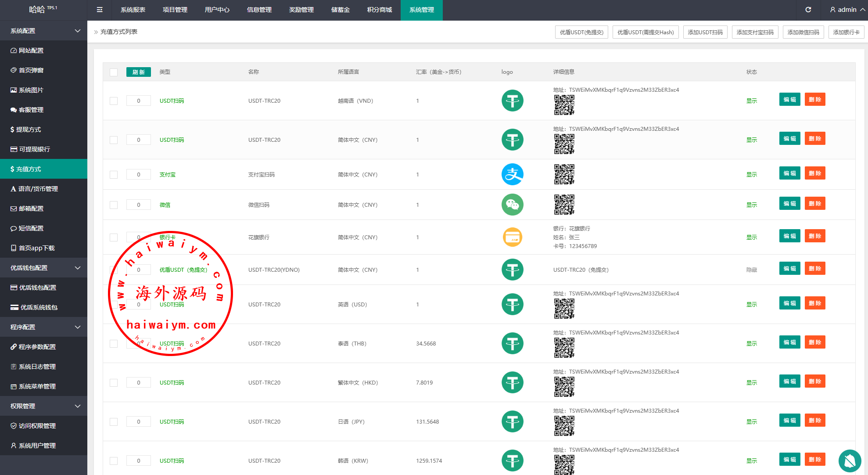Click the refresh icon in top bar

pyautogui.click(x=808, y=10)
